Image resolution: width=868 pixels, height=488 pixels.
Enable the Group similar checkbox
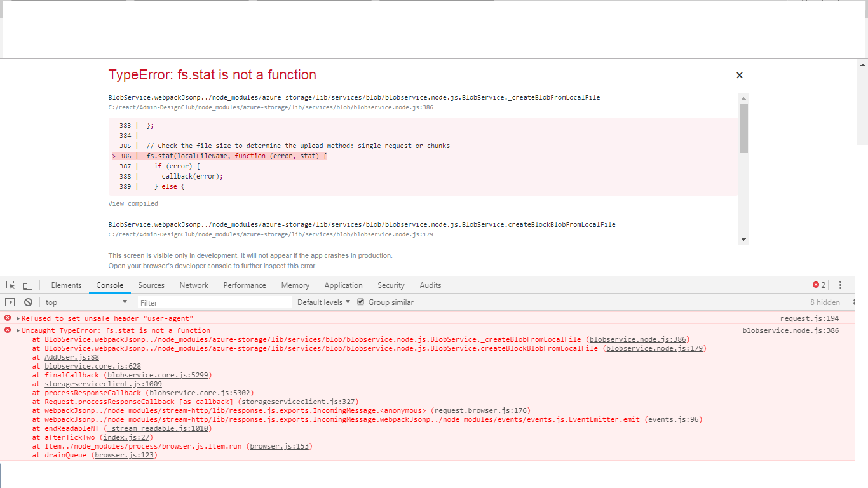click(x=360, y=302)
